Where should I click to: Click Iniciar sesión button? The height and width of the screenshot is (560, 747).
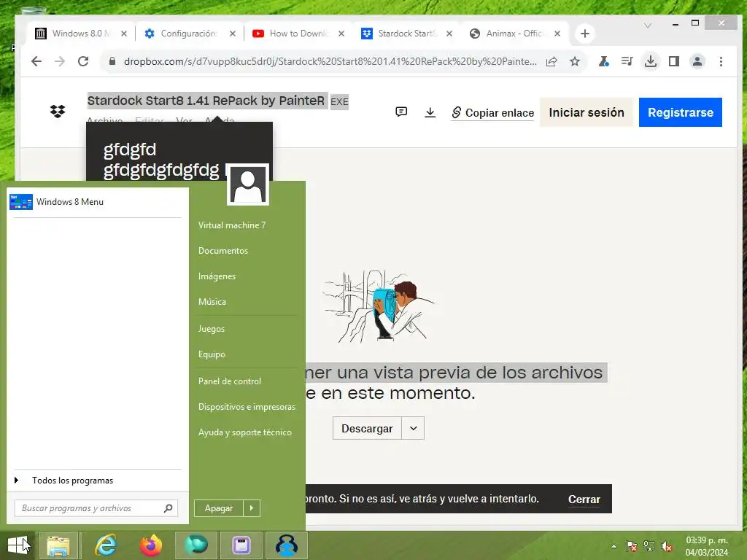click(x=587, y=112)
